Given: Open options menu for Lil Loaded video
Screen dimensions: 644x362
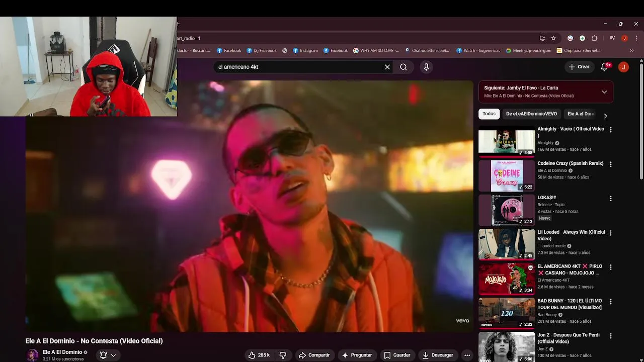Looking at the screenshot, I should [611, 233].
